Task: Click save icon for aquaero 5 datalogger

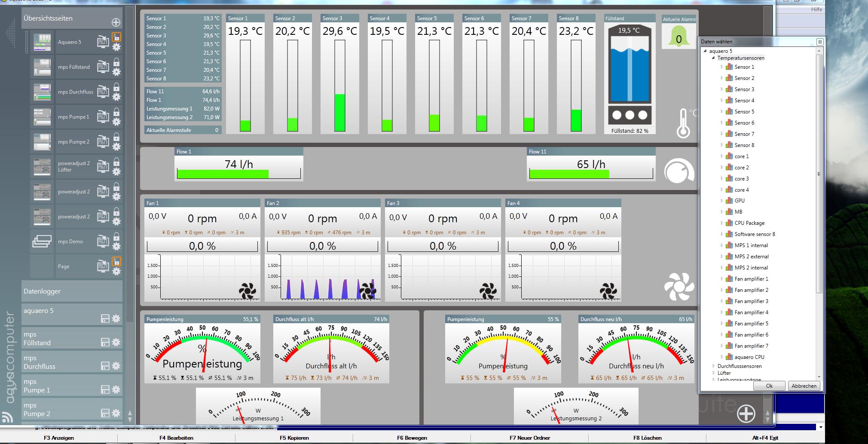Action: pos(105,318)
